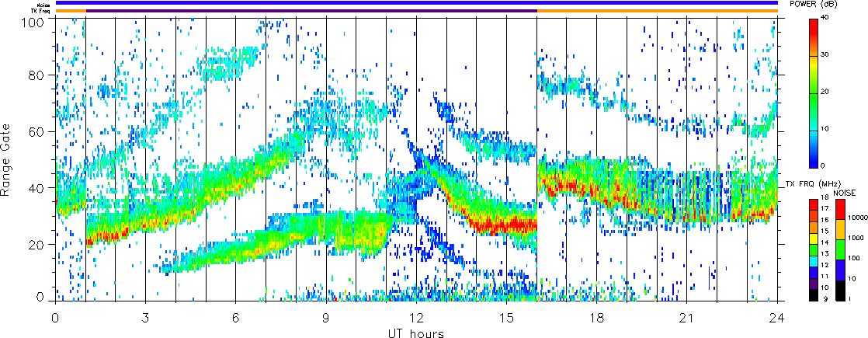
Task: Select the 9 tick label on UT hours axis
Action: tap(326, 318)
